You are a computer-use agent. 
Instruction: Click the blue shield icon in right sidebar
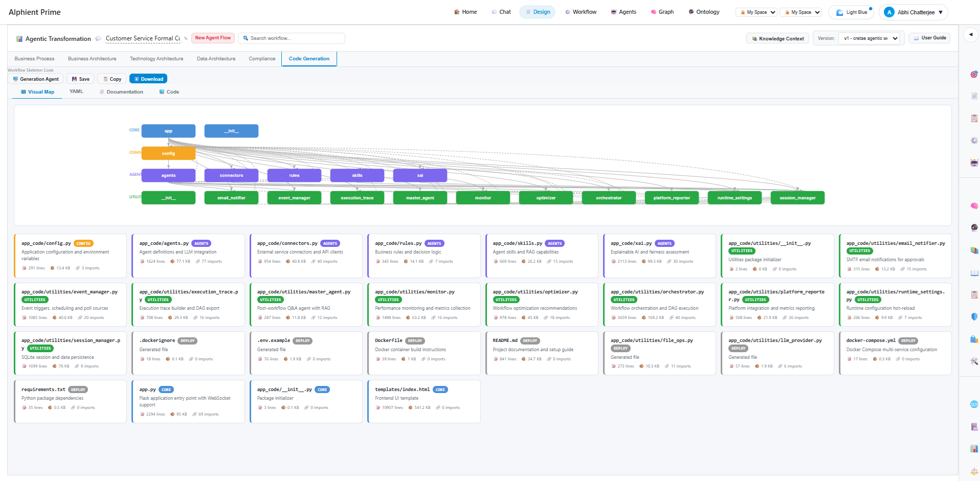[x=974, y=316]
